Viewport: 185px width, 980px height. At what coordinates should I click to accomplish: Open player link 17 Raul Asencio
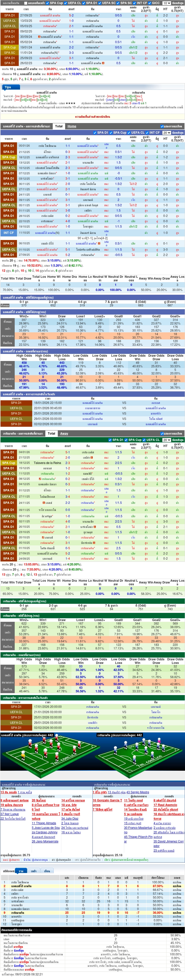(165, 805)
